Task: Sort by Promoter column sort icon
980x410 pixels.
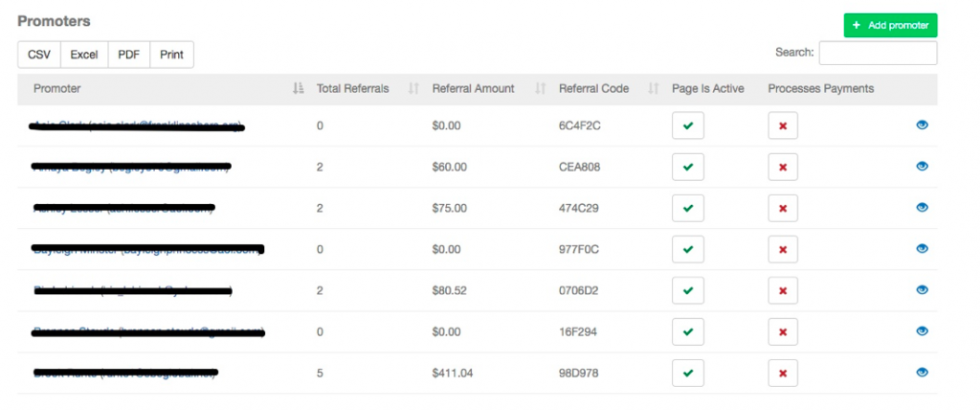Action: [299, 89]
